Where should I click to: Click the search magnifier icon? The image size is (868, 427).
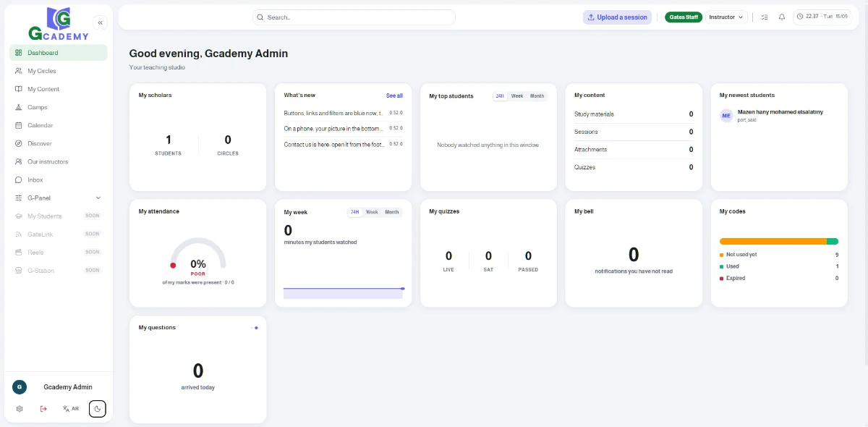click(x=260, y=17)
